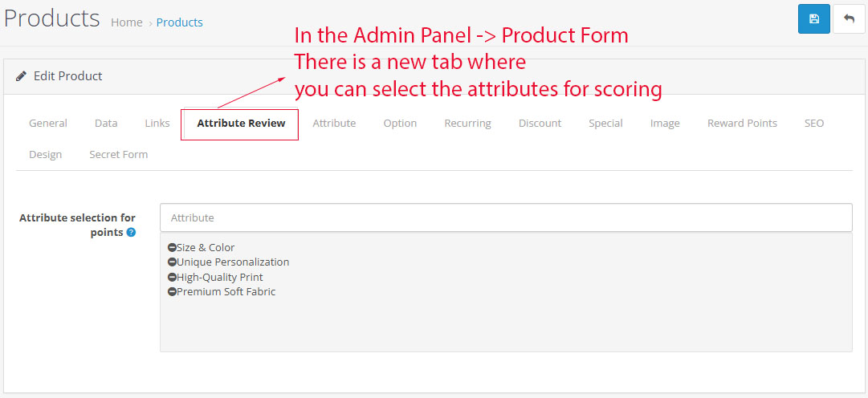The width and height of the screenshot is (868, 398).
Task: Switch to the Discount tab
Action: point(540,124)
